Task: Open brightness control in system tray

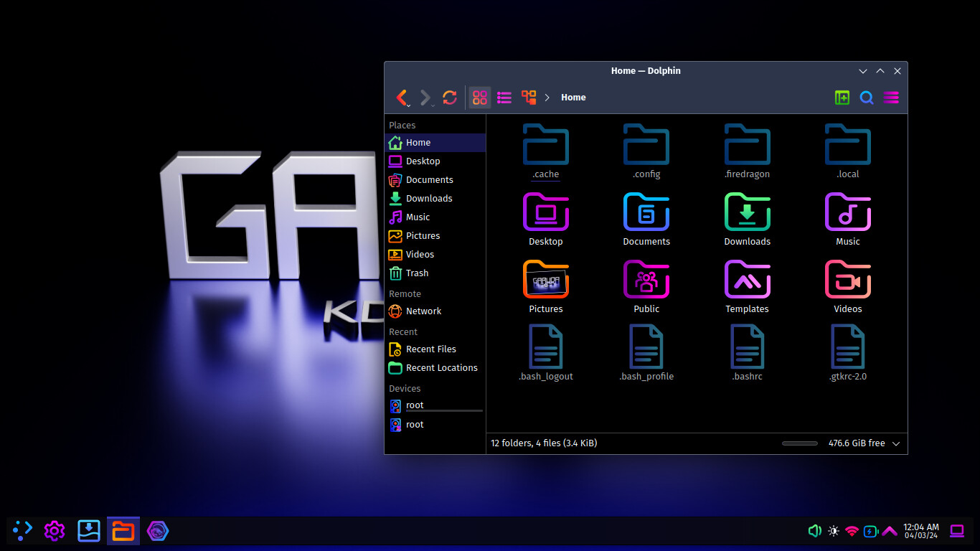Action: tap(833, 531)
